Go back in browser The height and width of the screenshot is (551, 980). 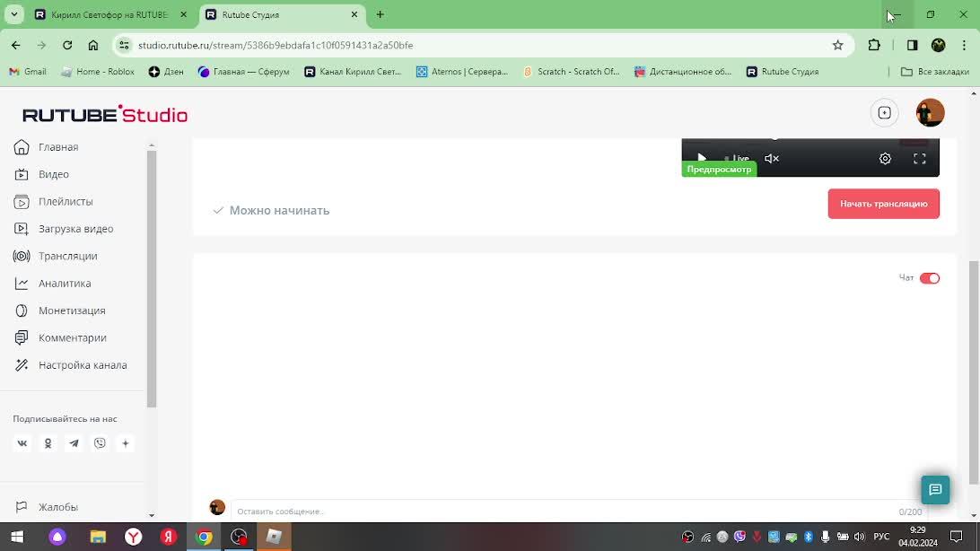15,45
